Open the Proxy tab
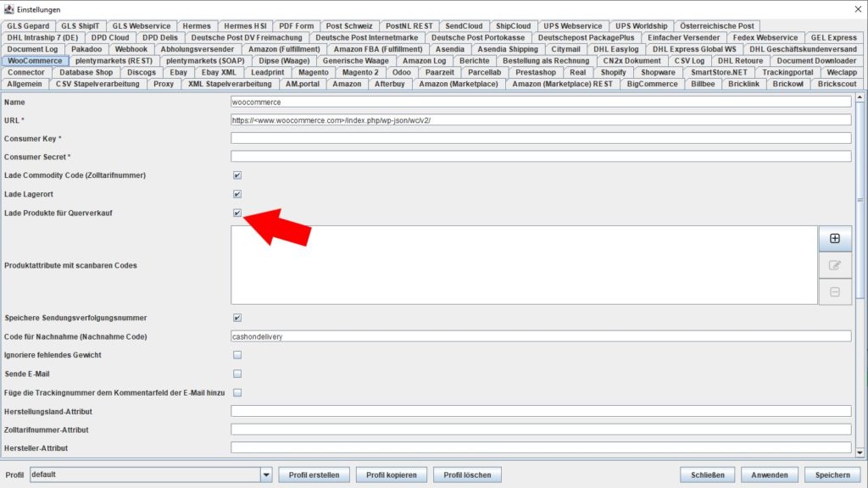This screenshot has width=868, height=488. point(164,84)
